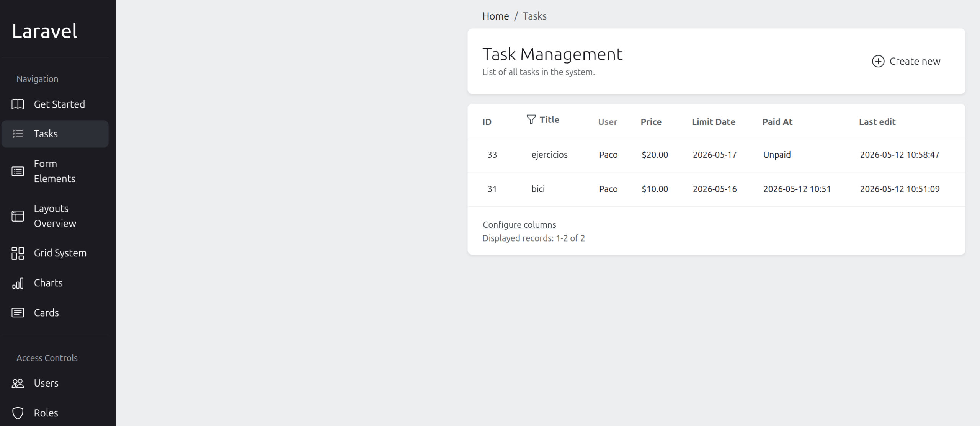
Task: Go to Home in breadcrumb
Action: pos(495,16)
